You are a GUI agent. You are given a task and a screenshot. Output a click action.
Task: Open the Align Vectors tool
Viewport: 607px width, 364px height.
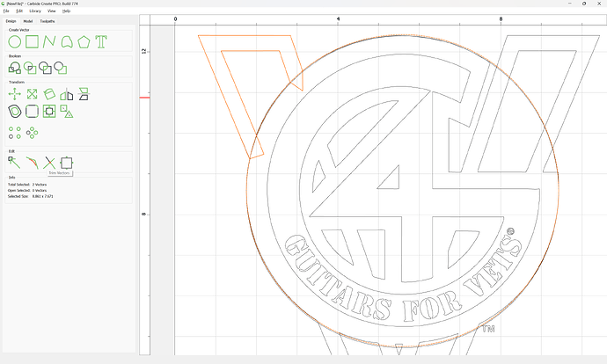(49, 112)
